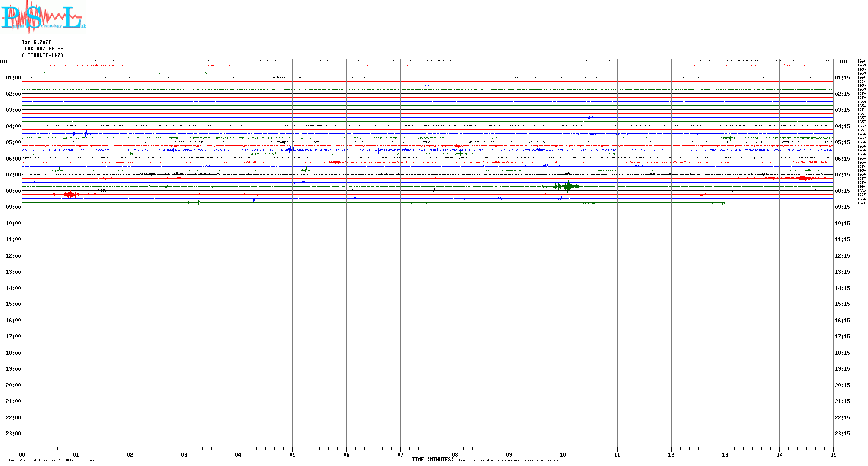This screenshot has width=868, height=466.
Task: Click the Apr16,2026 date label
Action: 36,42
